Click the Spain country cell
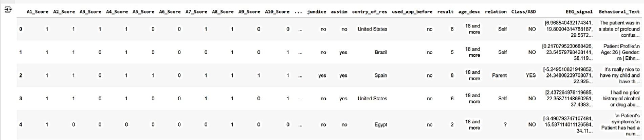This screenshot has height=140, width=644. pos(381,75)
